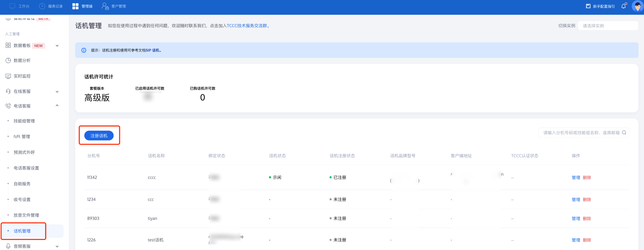Focus the extension number search field
644x250 pixels.
point(581,133)
